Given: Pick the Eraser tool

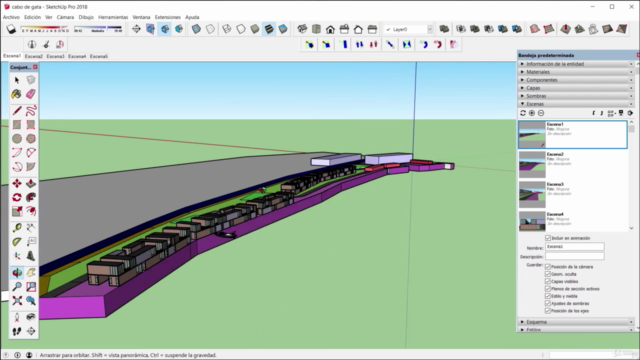Looking at the screenshot, I should [31, 94].
